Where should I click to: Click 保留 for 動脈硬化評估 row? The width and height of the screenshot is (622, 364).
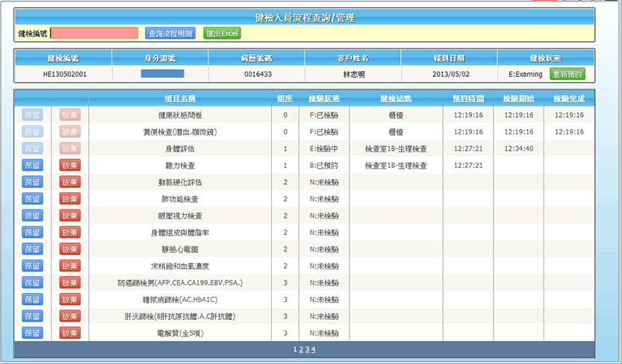pos(33,182)
